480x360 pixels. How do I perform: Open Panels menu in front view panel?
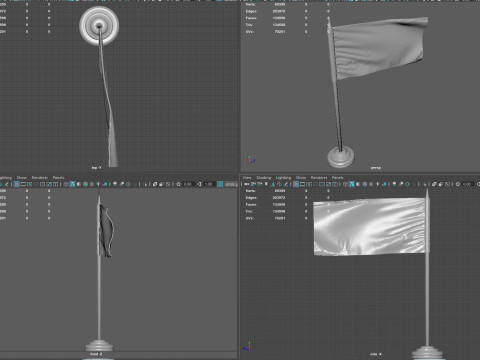(x=58, y=177)
